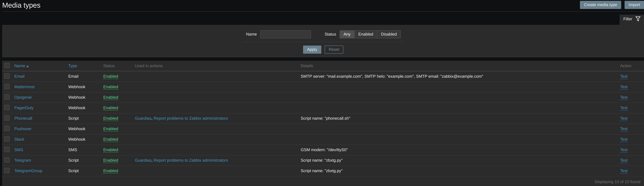Select the Telegram row checkbox

click(x=7, y=160)
